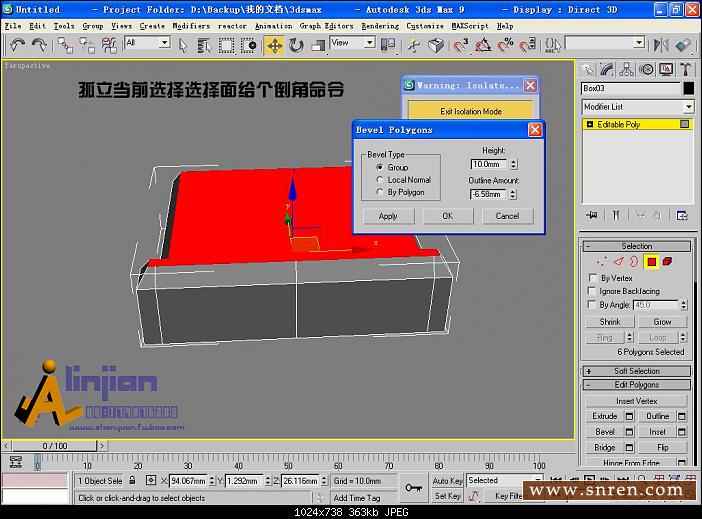702x519 pixels.
Task: Click OK in Bevel Polygons dialog
Action: coord(447,216)
